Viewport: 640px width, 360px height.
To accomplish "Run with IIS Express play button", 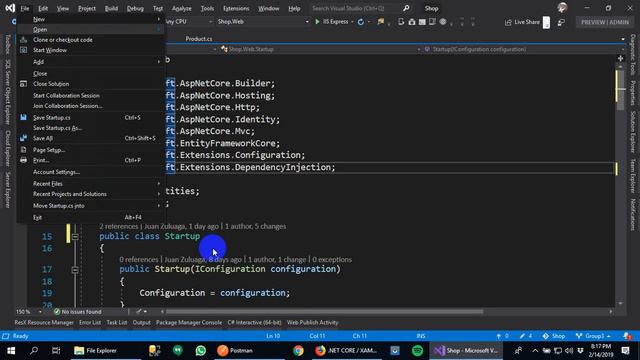I will (331, 22).
